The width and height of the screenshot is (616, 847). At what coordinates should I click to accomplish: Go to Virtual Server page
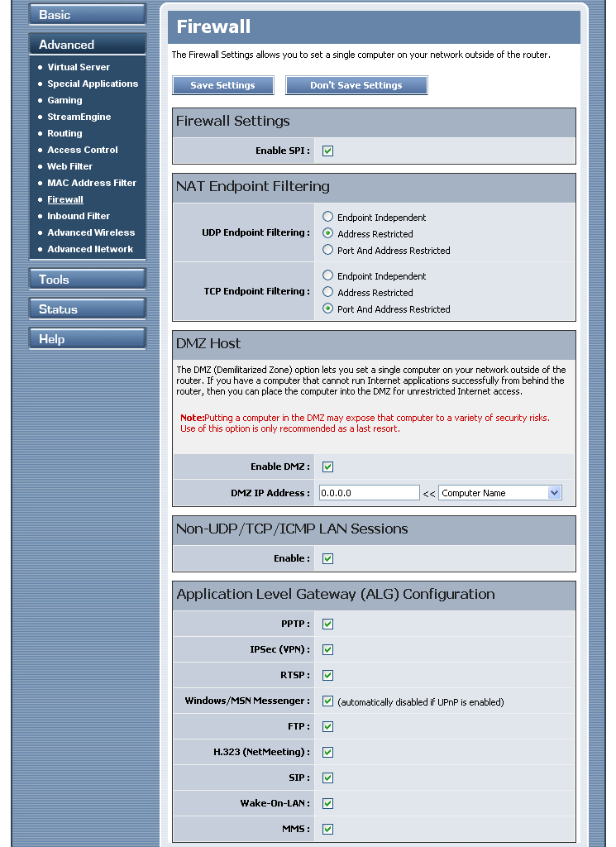(79, 67)
